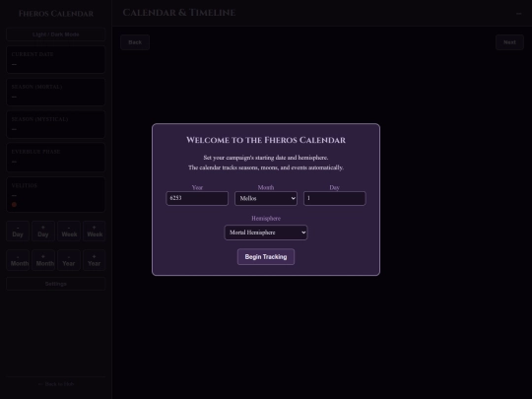Go back one year with minus Year
The width and height of the screenshot is (532, 399).
pyautogui.click(x=69, y=260)
